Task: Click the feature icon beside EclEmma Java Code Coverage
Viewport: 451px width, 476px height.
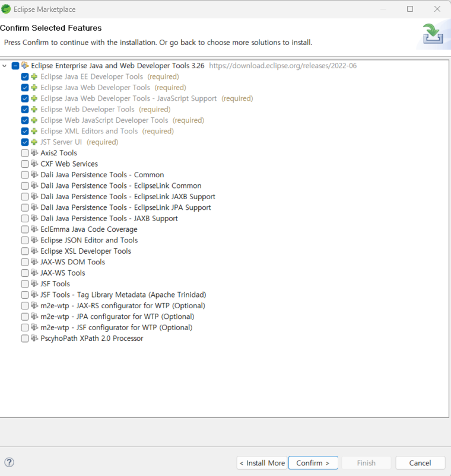Action: click(34, 229)
